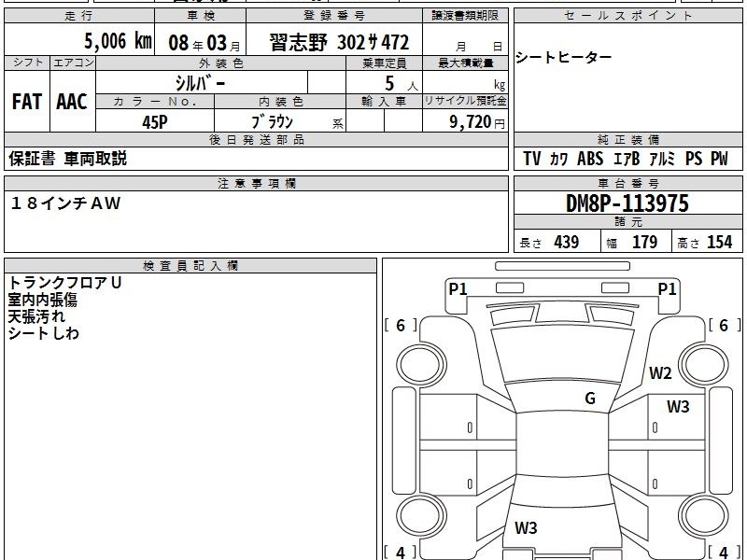The height and width of the screenshot is (560, 747).
Task: Click the 純正装備 header
Action: (x=628, y=139)
